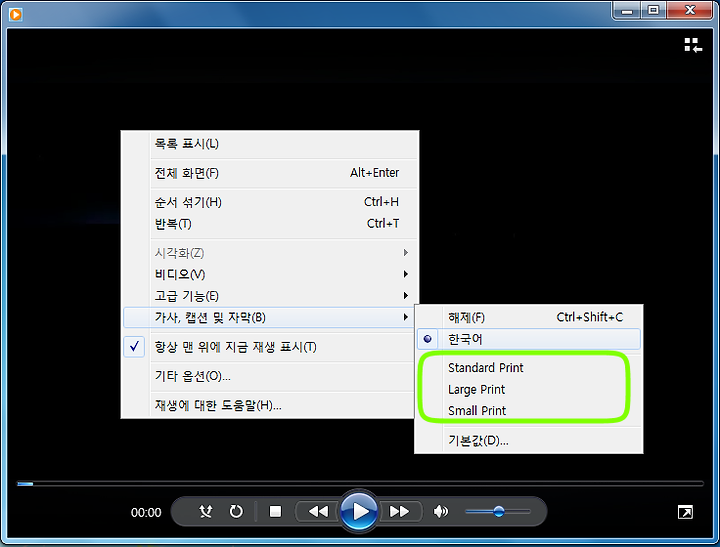Turn off captions with 해제(F)
This screenshot has height=547, width=720.
pos(529,317)
